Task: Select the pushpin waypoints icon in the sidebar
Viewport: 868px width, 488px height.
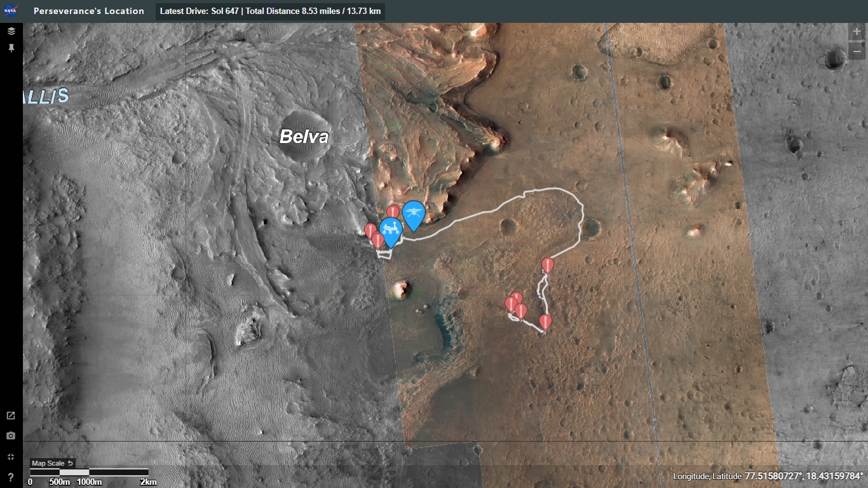Action: point(11,48)
